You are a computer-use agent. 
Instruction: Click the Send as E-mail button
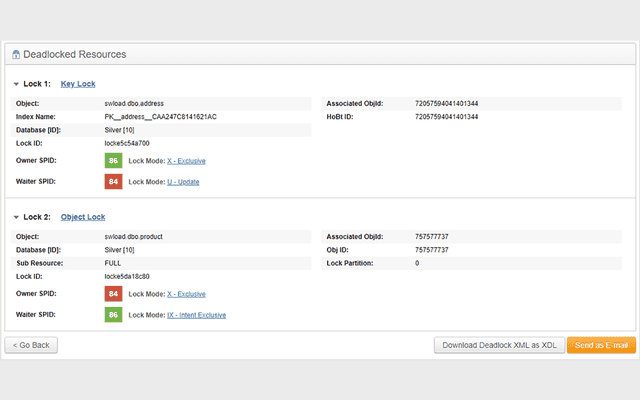601,345
